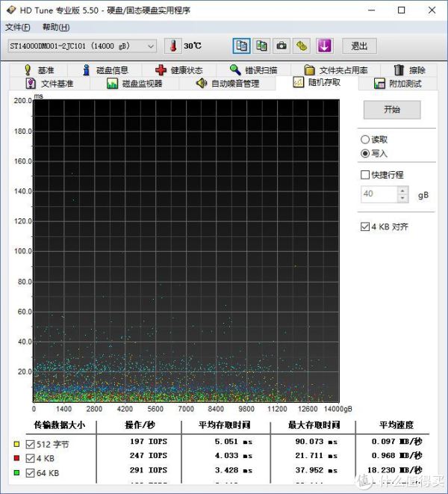Click the 退出 exit button

(x=359, y=46)
